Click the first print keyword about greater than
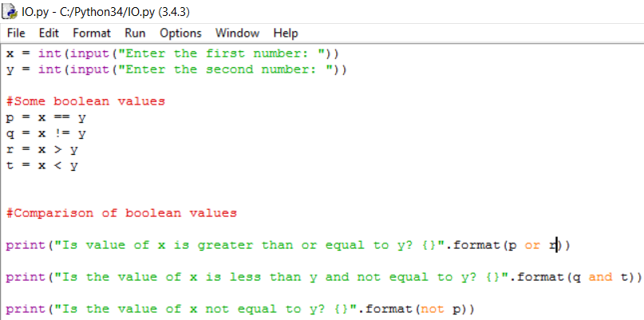The height and width of the screenshot is (320, 644). tap(26, 246)
